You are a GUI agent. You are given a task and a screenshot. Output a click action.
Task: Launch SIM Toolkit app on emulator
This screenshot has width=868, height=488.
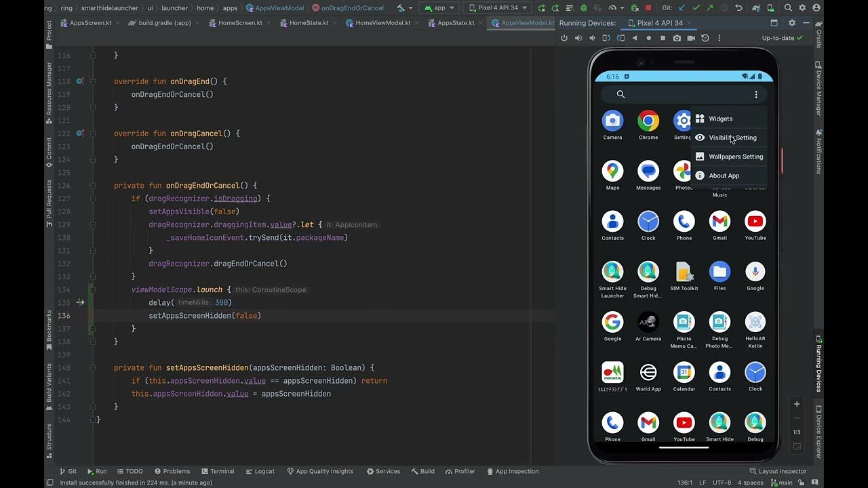pyautogui.click(x=684, y=277)
